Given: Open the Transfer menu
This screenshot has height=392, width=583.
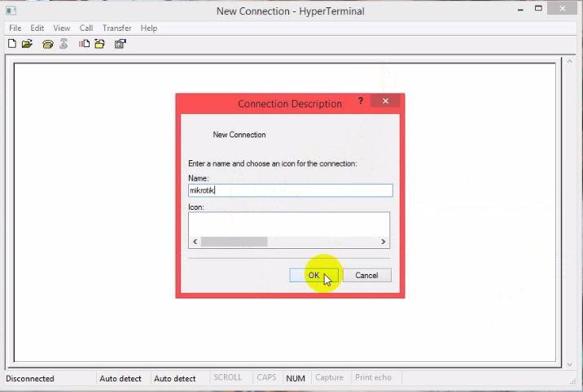Looking at the screenshot, I should [x=116, y=28].
